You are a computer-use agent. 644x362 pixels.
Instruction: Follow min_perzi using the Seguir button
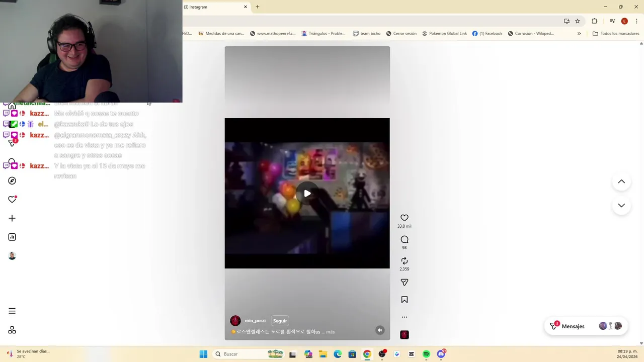point(280,321)
